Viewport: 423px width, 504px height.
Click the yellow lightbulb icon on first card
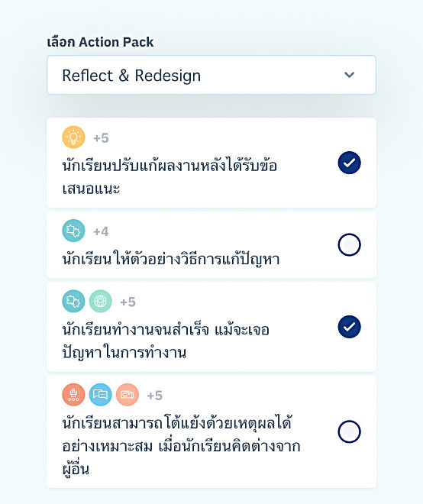click(73, 137)
